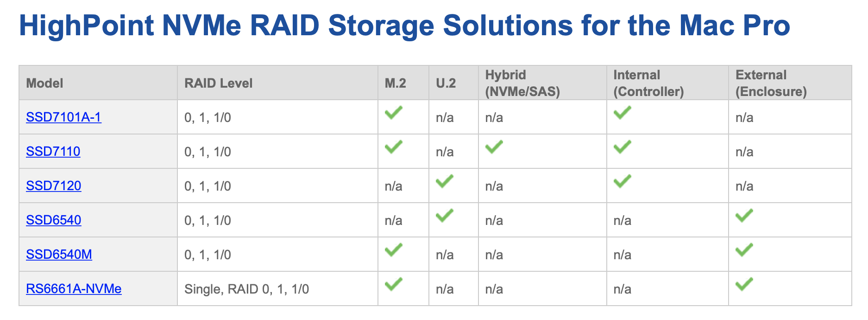Open the SSD7110 model link
The height and width of the screenshot is (320, 868).
point(53,152)
